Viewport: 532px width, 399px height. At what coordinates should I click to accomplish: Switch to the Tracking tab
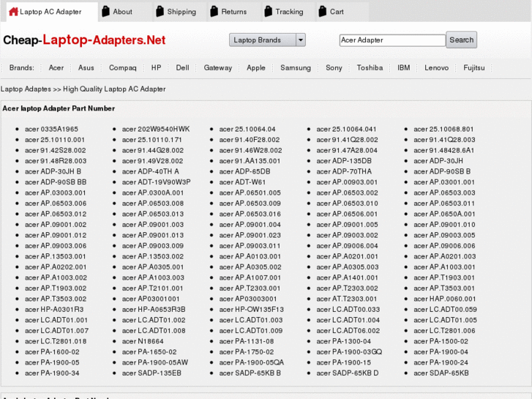pyautogui.click(x=289, y=12)
